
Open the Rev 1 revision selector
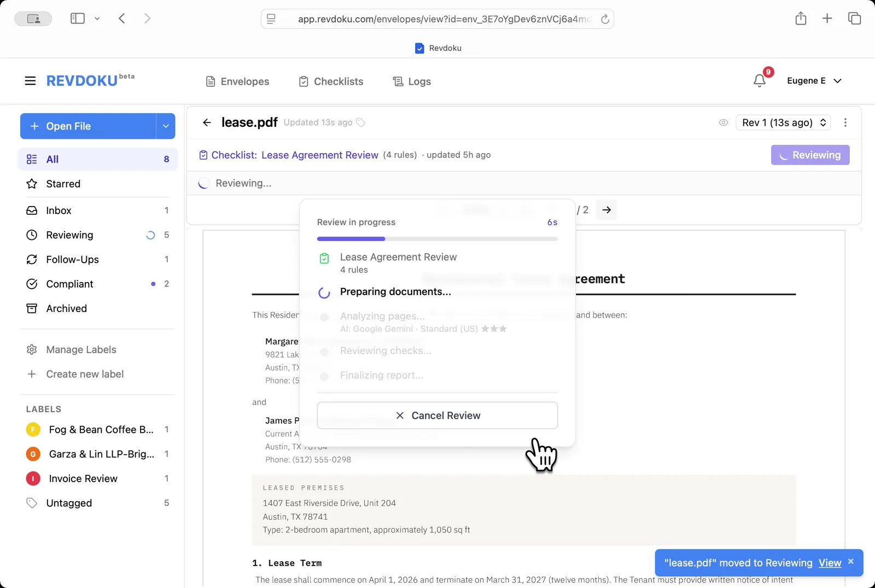(783, 122)
